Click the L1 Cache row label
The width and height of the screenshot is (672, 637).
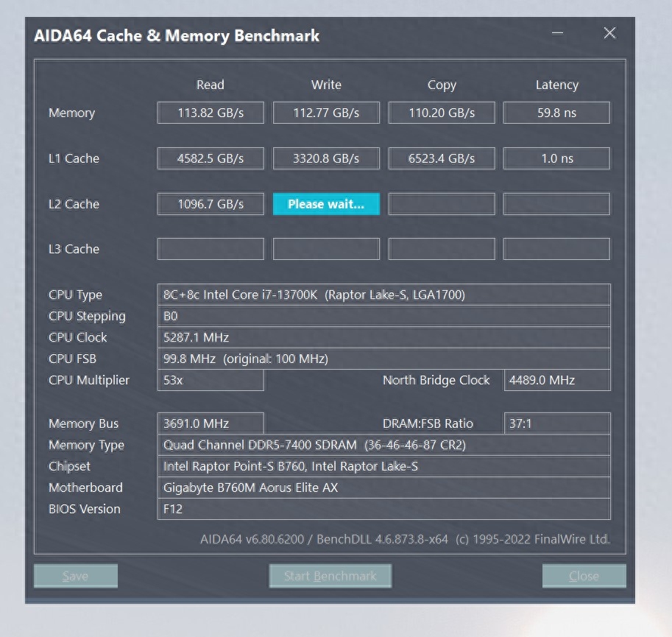tap(74, 158)
